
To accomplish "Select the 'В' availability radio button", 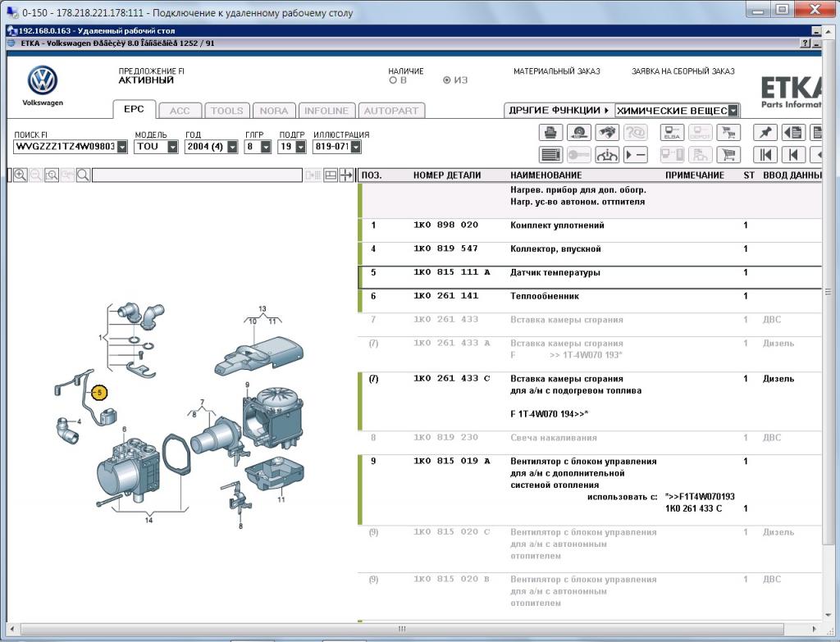I will coord(393,80).
